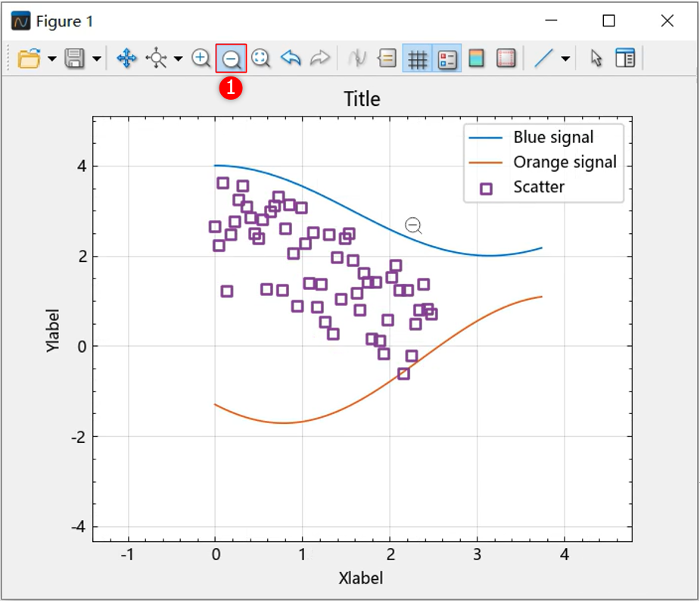The image size is (700, 601).
Task: Click the Open file folder icon
Action: coord(29,58)
